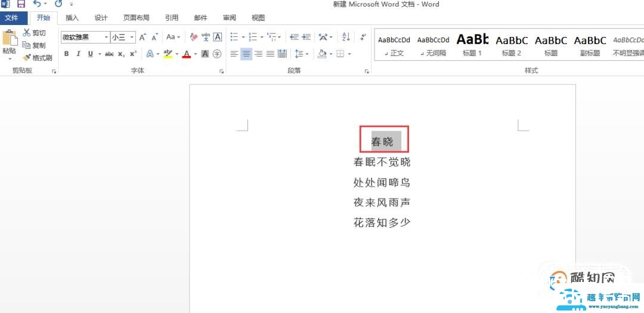Cut selection with 剪切
Screen dimensions: 644x313
(34, 33)
